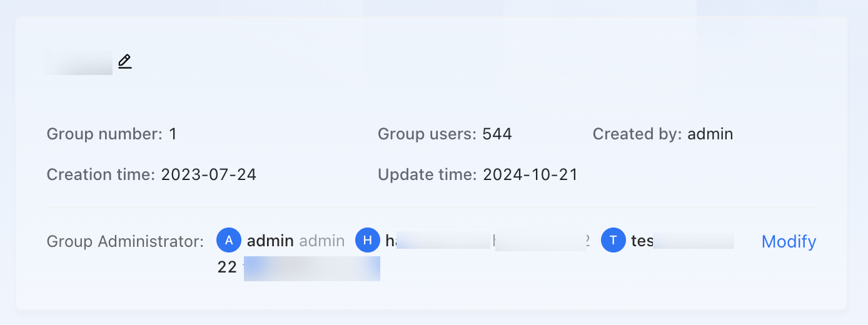This screenshot has width=868, height=325.
Task: Click the blue "T" administrator avatar
Action: click(613, 240)
